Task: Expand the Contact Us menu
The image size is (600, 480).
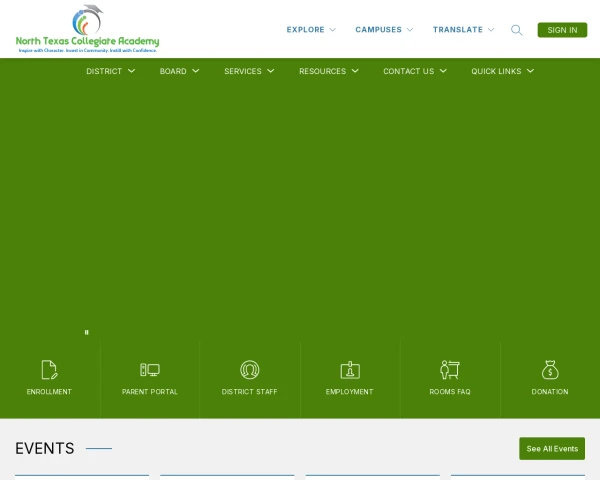Action: (414, 71)
